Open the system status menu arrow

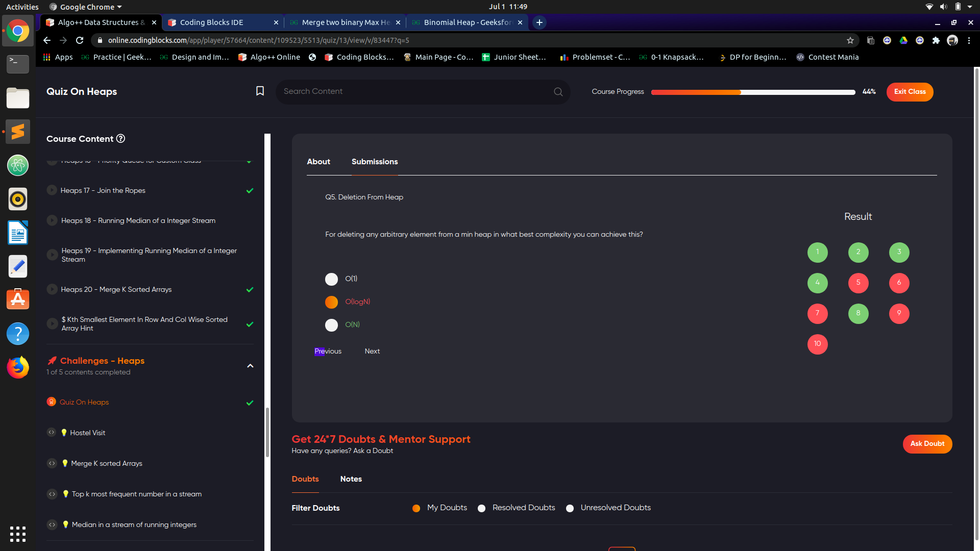pyautogui.click(x=970, y=7)
